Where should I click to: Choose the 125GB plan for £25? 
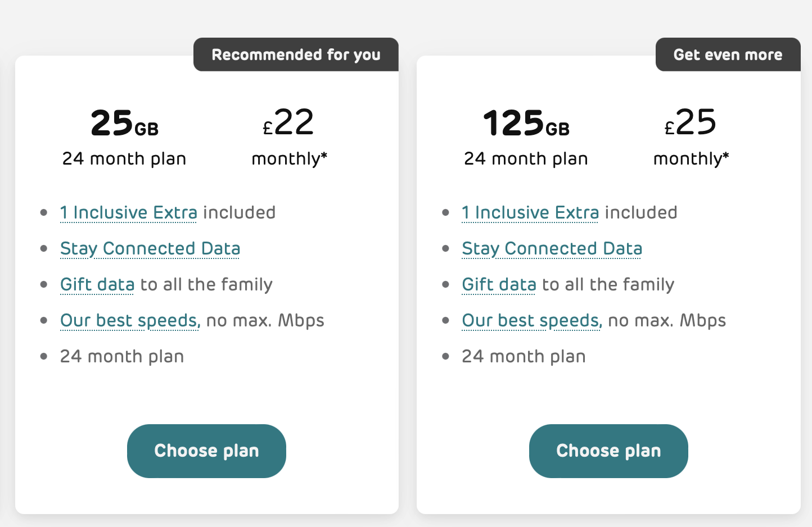point(608,451)
